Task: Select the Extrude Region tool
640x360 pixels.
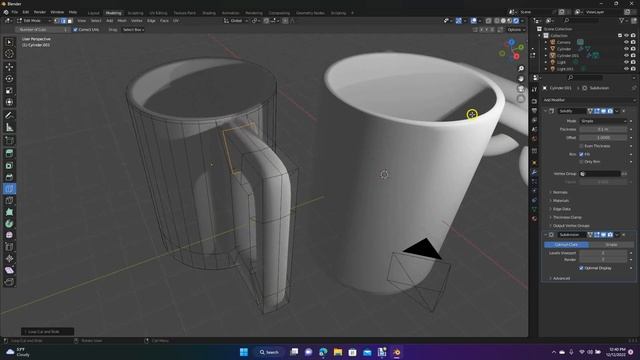Action: click(9, 153)
